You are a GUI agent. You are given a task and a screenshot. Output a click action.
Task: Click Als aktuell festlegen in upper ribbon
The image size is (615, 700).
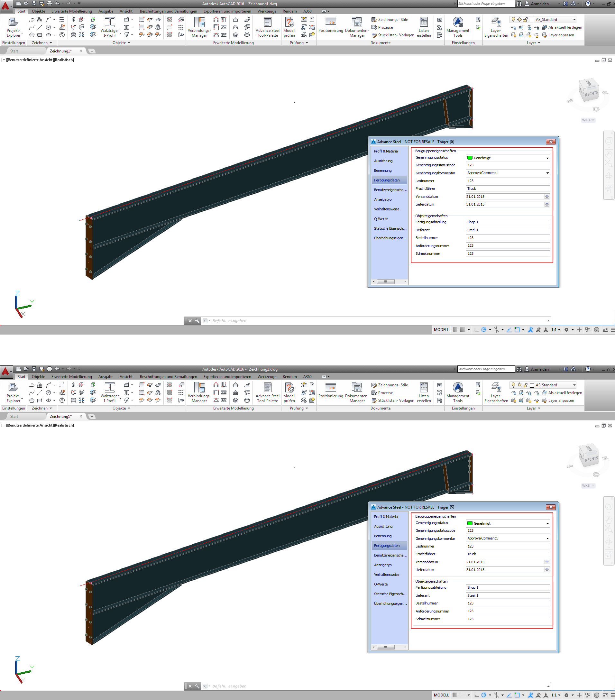562,27
